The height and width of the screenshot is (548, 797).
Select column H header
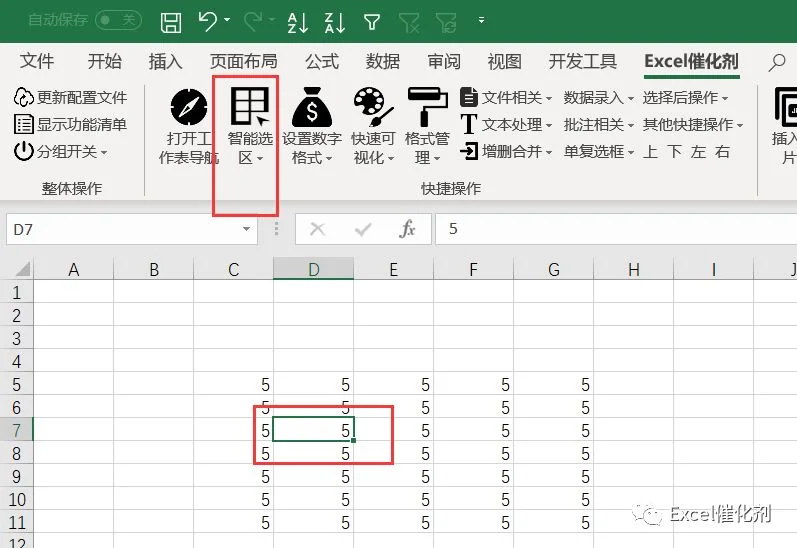633,269
